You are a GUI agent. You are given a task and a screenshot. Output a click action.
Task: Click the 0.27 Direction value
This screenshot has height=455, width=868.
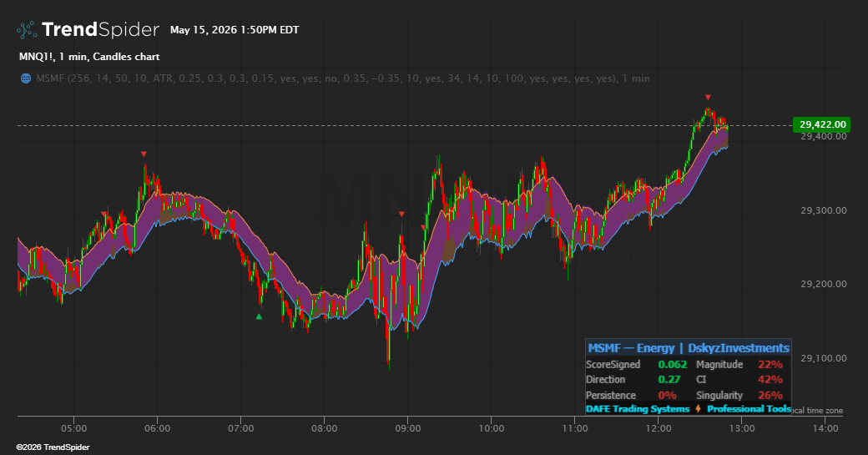[669, 379]
